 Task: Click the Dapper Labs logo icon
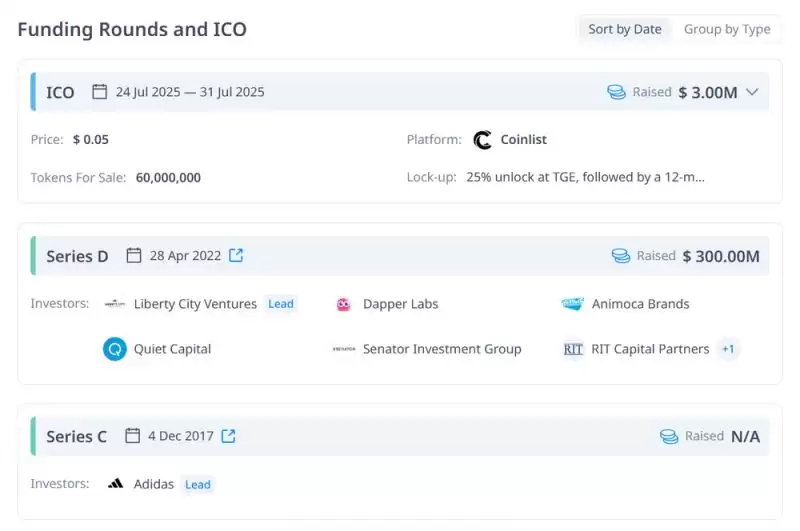click(x=344, y=304)
